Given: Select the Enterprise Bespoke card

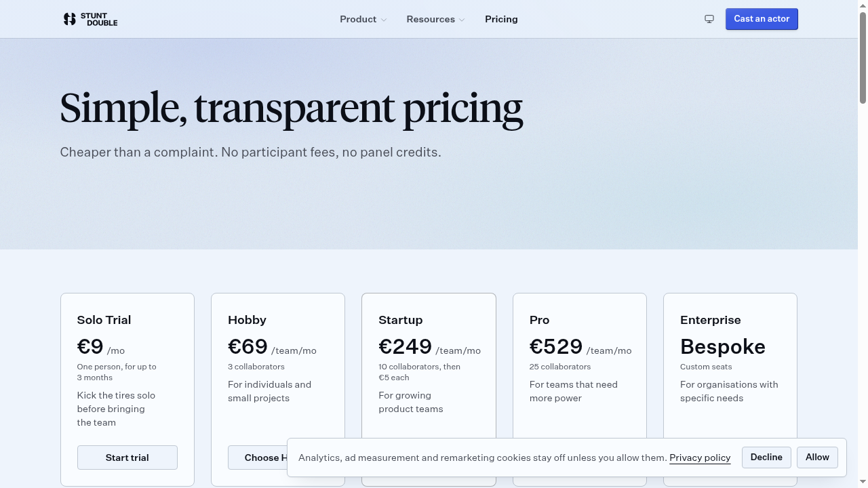Looking at the screenshot, I should pos(730,366).
